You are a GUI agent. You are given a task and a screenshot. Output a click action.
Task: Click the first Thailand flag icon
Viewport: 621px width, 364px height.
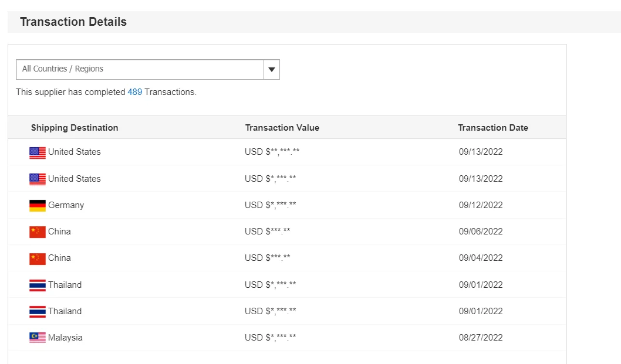(x=38, y=285)
